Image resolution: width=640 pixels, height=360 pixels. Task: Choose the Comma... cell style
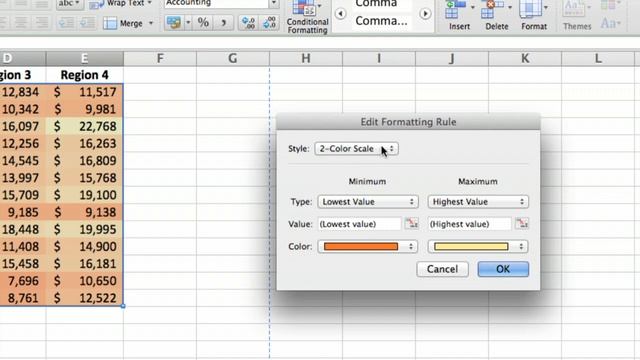(381, 21)
